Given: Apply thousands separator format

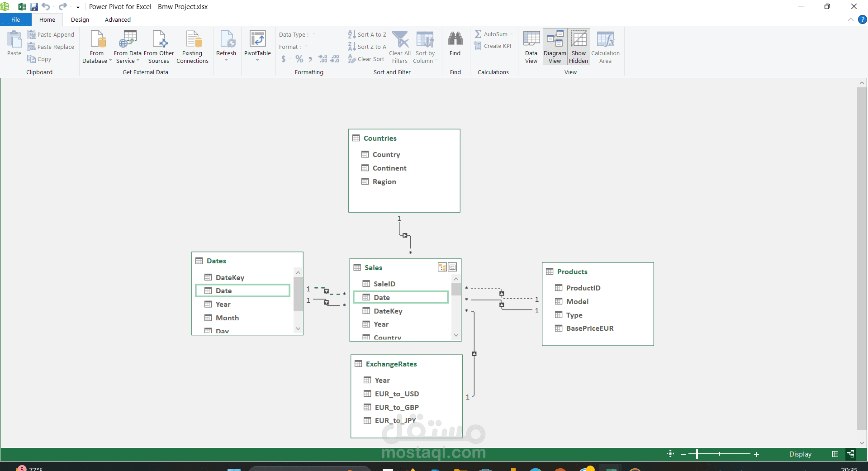Looking at the screenshot, I should pos(310,59).
